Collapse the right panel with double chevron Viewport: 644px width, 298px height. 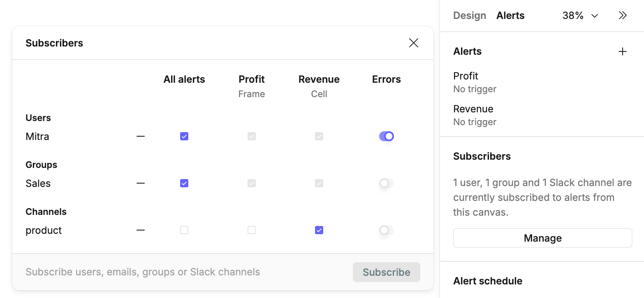tap(623, 16)
